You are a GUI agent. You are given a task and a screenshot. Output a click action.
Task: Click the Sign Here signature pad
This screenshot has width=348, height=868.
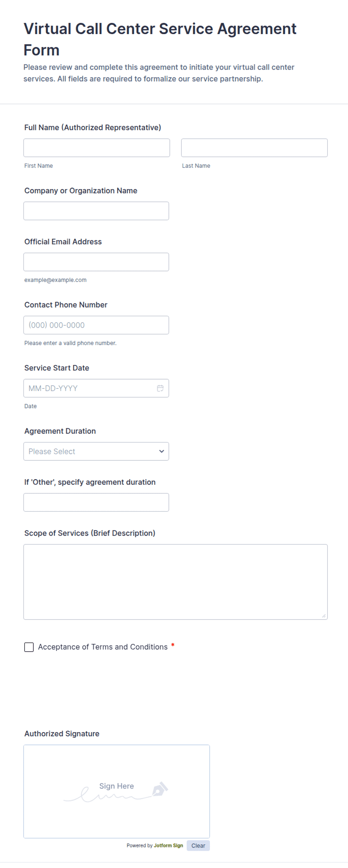[x=117, y=791]
